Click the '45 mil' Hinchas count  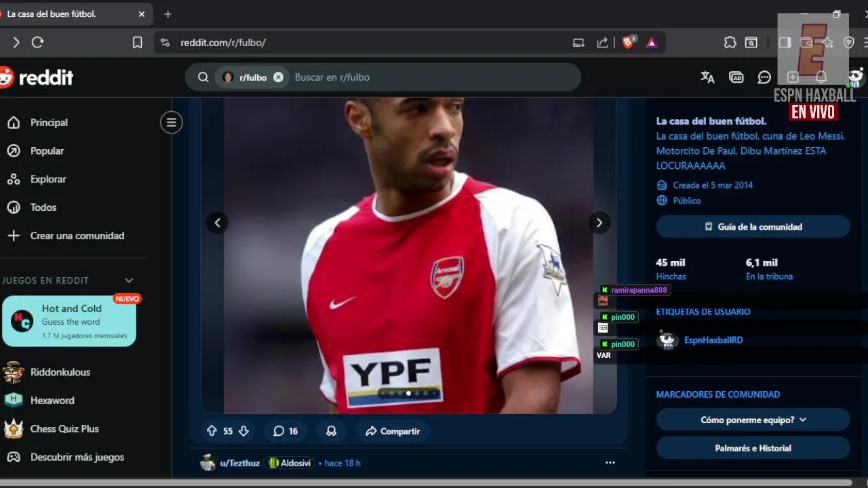pyautogui.click(x=671, y=263)
